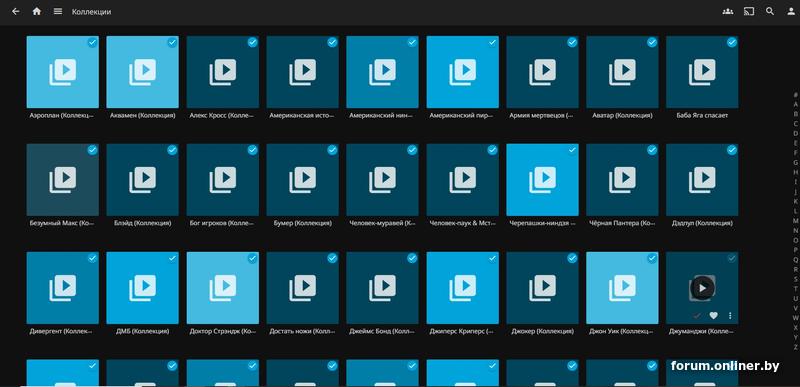800x387 pixels.
Task: Jump to letter A in alphabet picker
Action: click(x=795, y=104)
